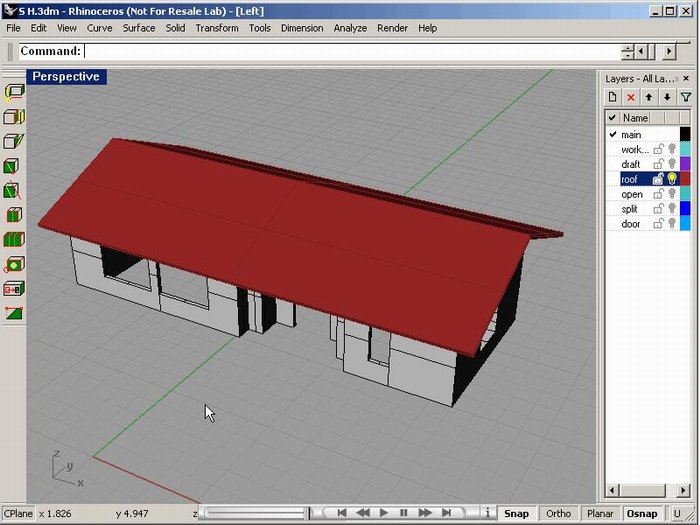The width and height of the screenshot is (700, 525).
Task: Open the Perspective viewport title menu
Action: pos(65,76)
